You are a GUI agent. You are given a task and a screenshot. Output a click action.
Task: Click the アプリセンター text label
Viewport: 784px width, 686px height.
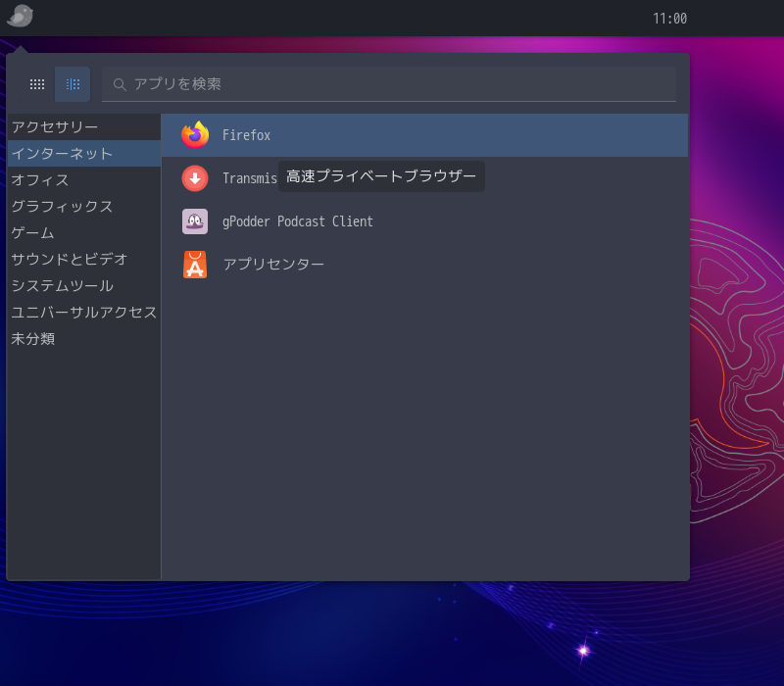[273, 264]
